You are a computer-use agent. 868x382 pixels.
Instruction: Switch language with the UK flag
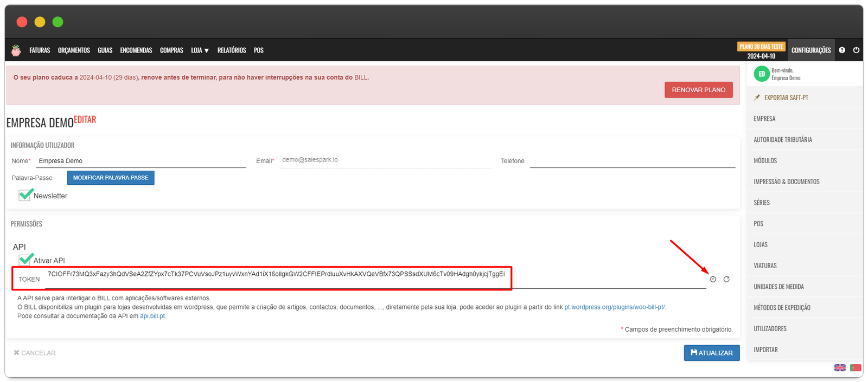840,367
